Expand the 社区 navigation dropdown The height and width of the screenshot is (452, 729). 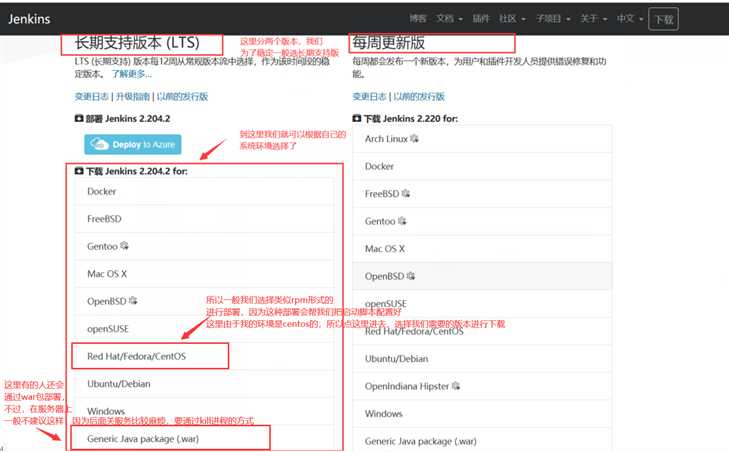point(512,19)
